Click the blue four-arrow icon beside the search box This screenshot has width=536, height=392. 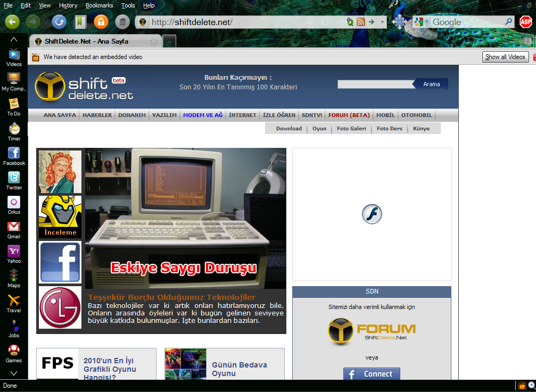tap(399, 22)
